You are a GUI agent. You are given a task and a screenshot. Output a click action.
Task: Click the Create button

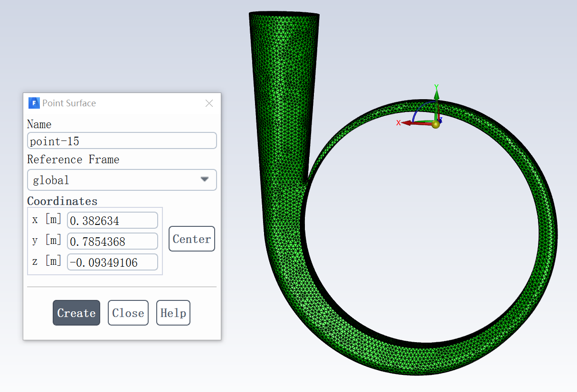pos(76,313)
